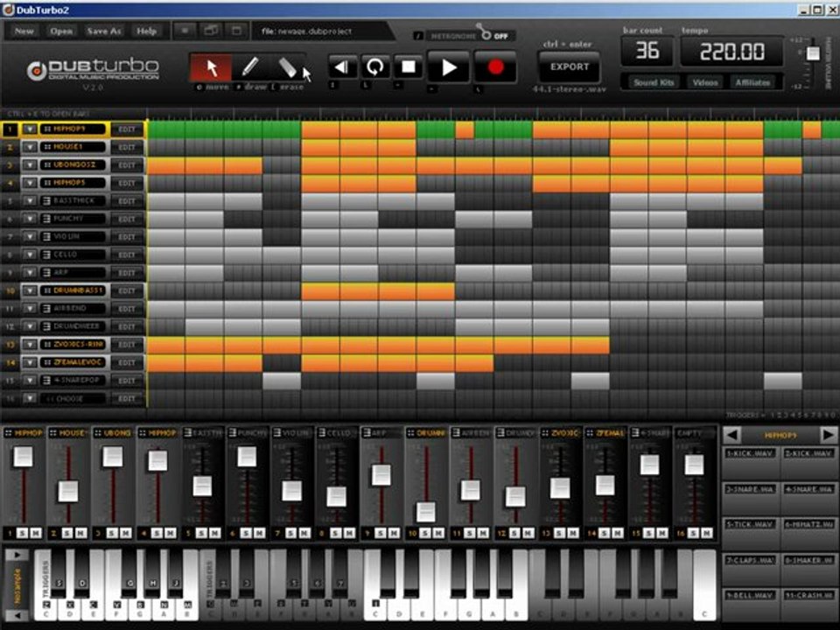Open the Help menu
Viewport: 840px width, 630px height.
tap(146, 31)
